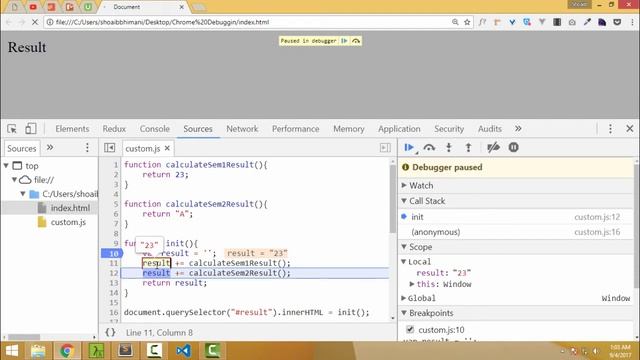Hide the file navigator pane
The height and width of the screenshot is (360, 640).
(x=109, y=148)
